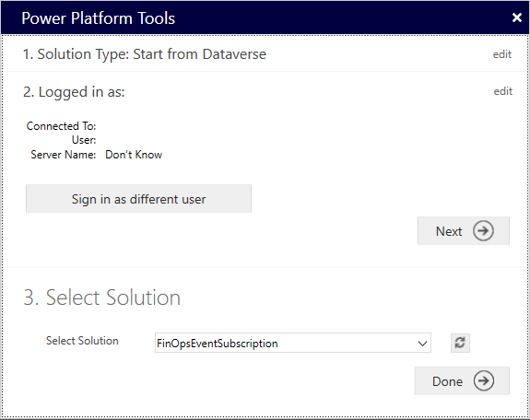Open the Select Solution dropdown

click(x=293, y=343)
